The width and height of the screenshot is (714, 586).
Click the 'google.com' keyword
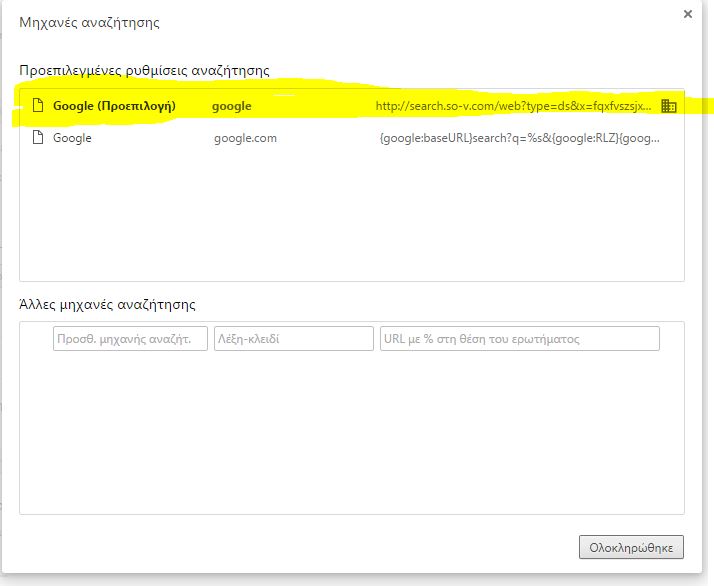(x=245, y=138)
